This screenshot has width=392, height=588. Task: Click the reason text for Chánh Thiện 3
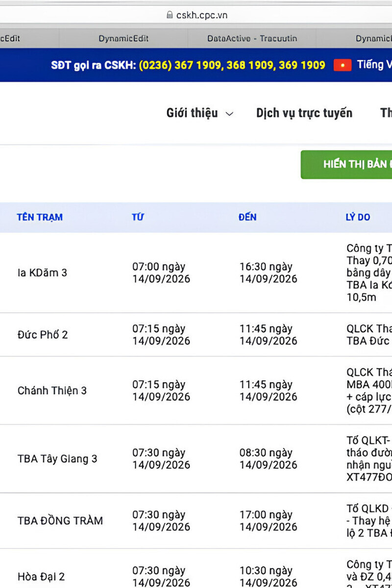pos(369,391)
